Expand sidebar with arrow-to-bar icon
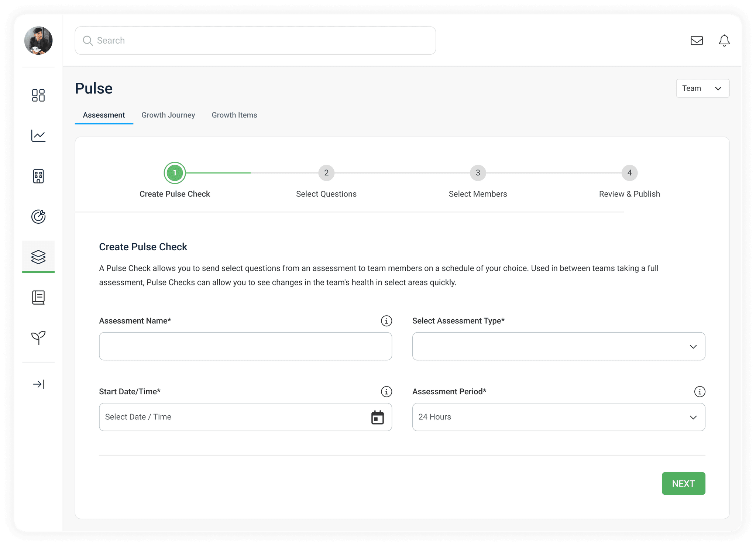 point(38,384)
